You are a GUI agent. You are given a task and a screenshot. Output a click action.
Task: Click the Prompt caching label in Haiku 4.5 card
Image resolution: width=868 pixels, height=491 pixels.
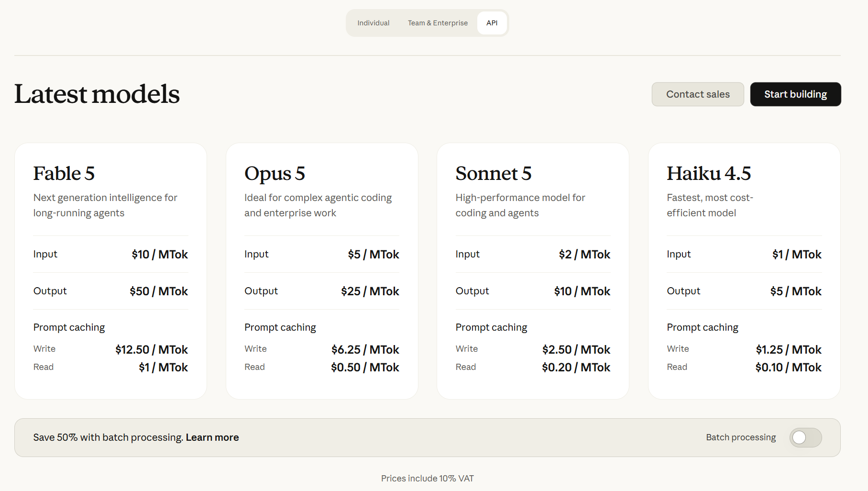[x=703, y=328]
